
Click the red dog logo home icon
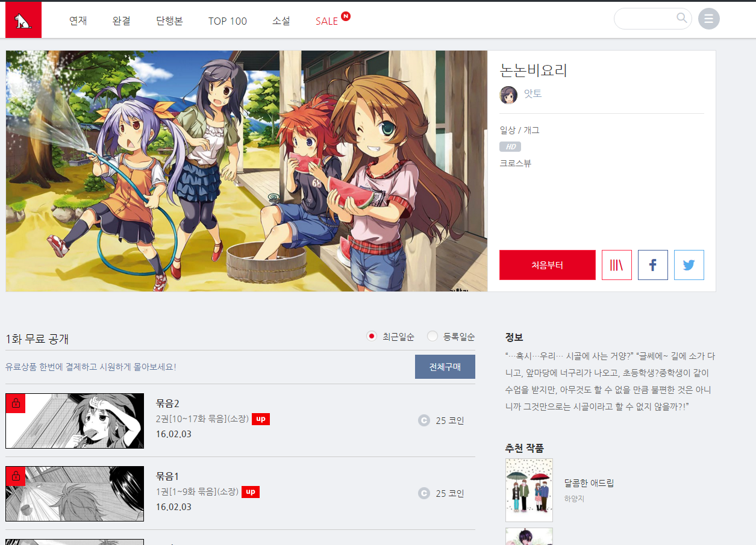click(23, 20)
